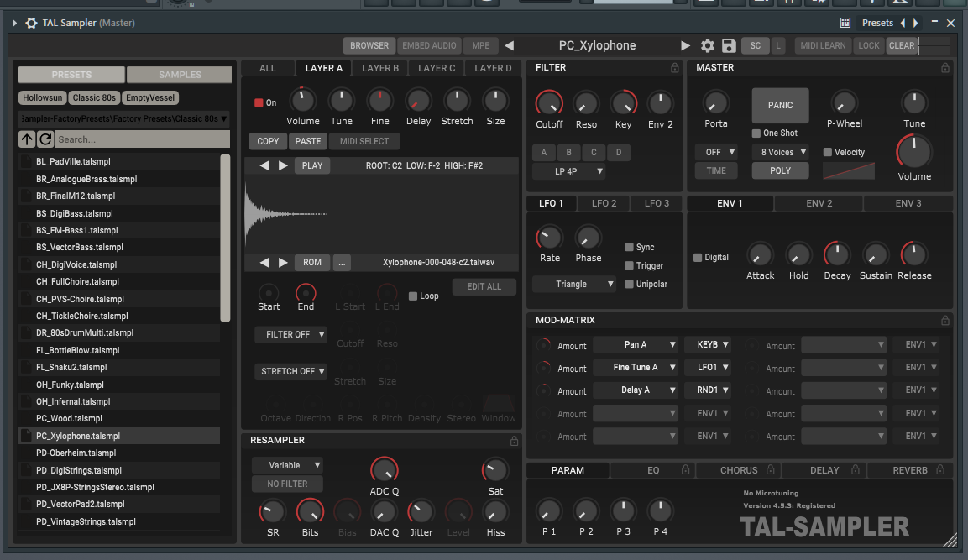The width and height of the screenshot is (968, 560).
Task: Enable the One Shot checkbox
Action: click(756, 133)
